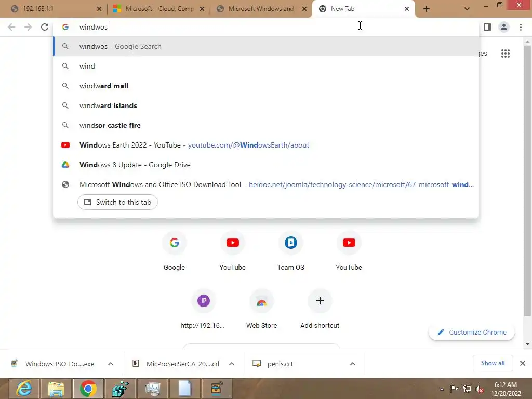Screen dimensions: 532x399
Task: Reload the page with the refresh icon
Action: click(45, 27)
